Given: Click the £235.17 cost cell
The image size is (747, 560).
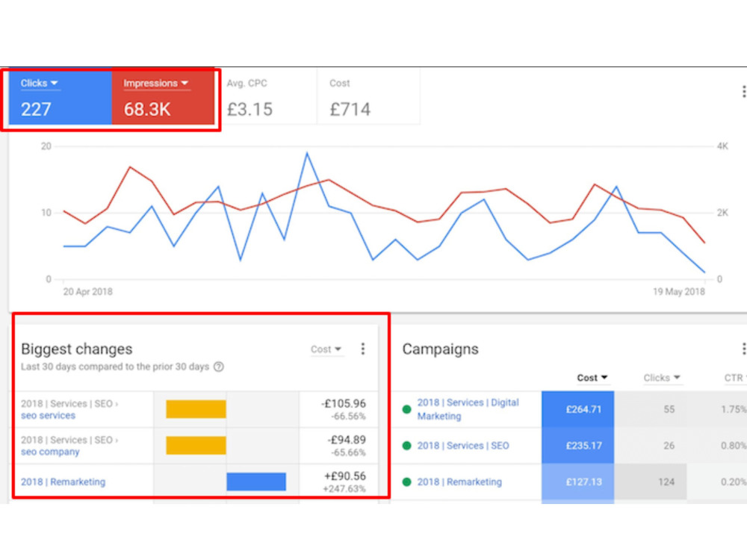Looking at the screenshot, I should (x=578, y=446).
